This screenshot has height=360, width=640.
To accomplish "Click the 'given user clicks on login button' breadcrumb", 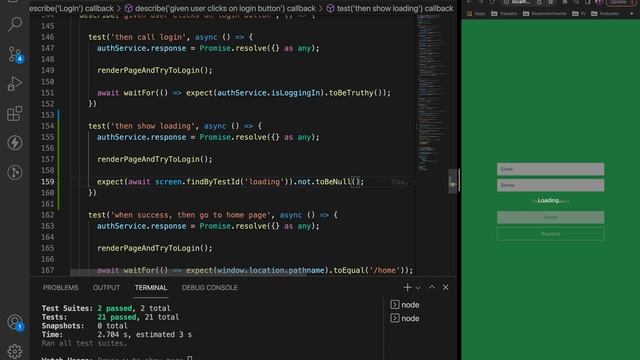I will (x=220, y=8).
